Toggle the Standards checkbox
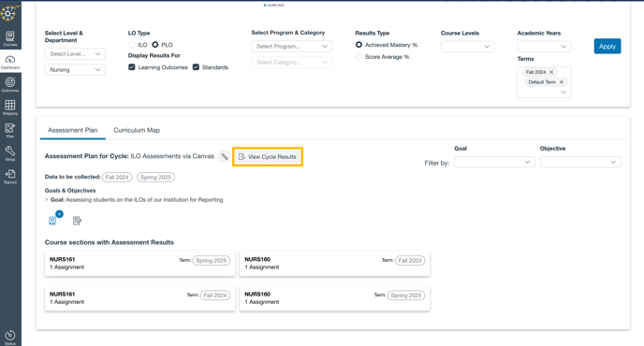644x346 pixels. tap(196, 67)
